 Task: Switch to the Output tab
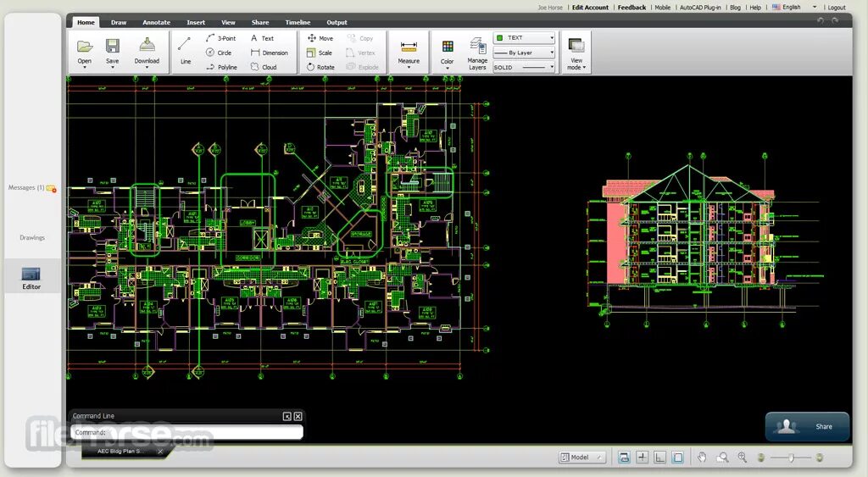(337, 22)
